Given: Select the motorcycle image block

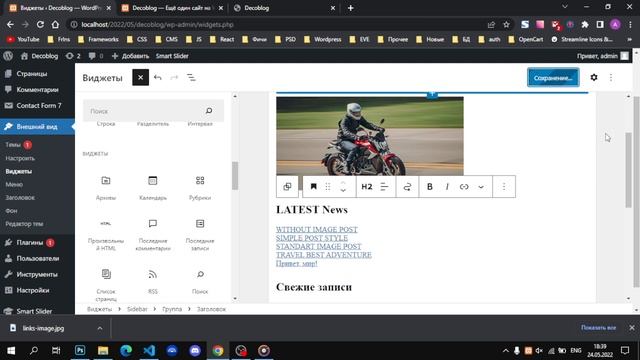Looking at the screenshot, I should click(370, 136).
